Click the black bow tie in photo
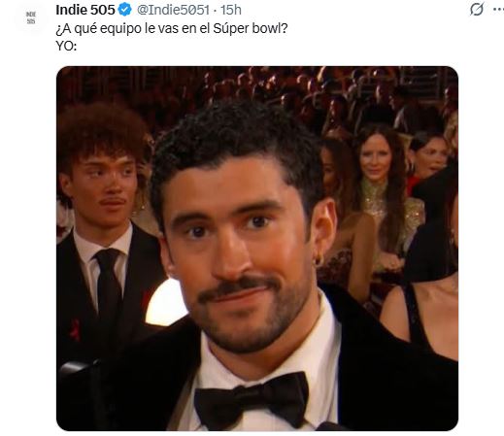The width and height of the screenshot is (504, 436). [252, 400]
